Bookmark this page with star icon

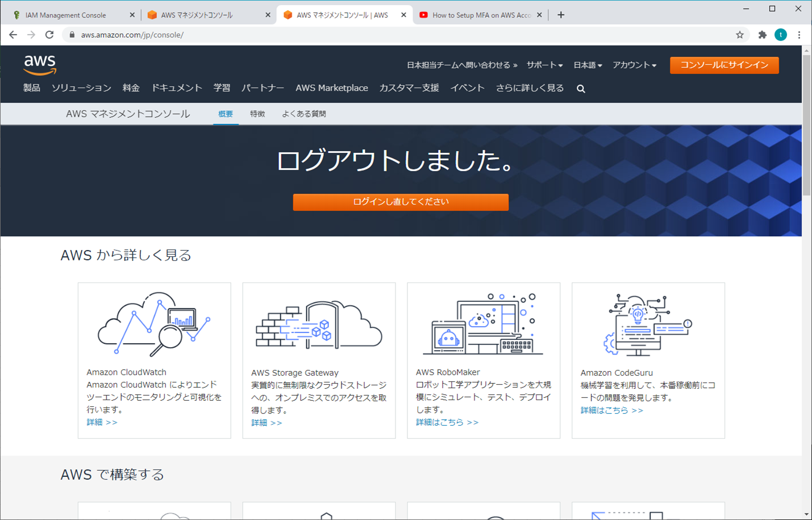[740, 35]
